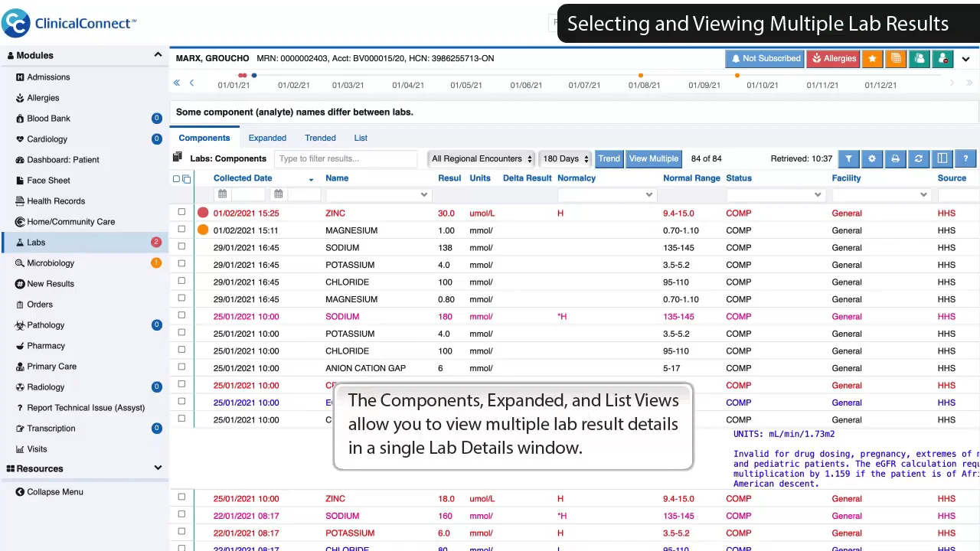Open help with the question mark icon

coord(965,158)
